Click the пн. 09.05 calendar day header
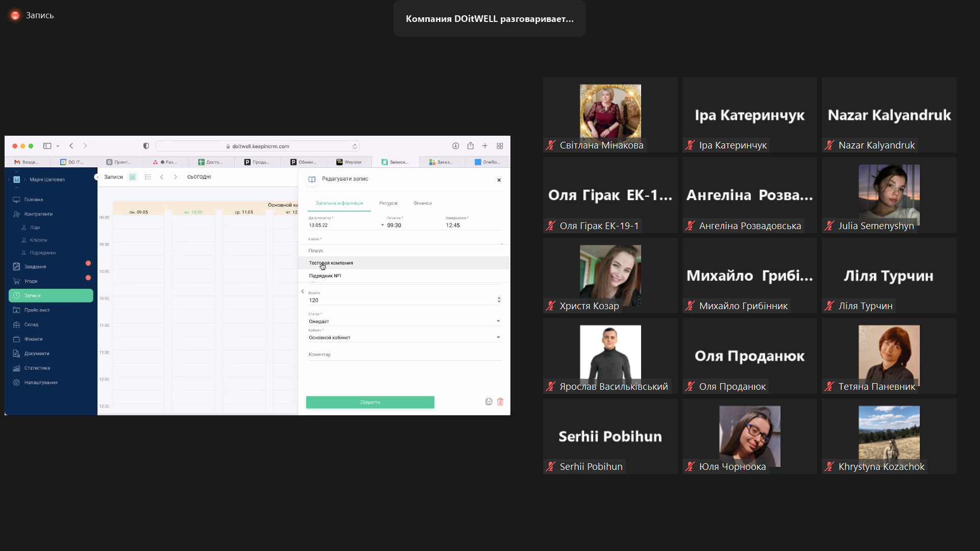 [x=138, y=212]
